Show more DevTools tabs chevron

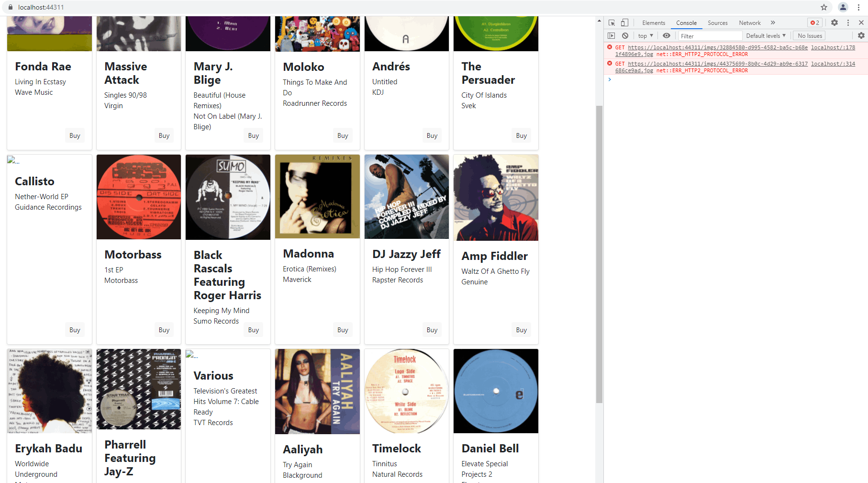[x=773, y=22]
